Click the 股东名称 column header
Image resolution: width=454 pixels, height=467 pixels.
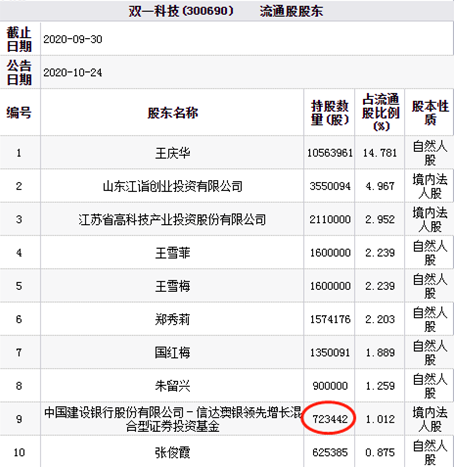coord(172,113)
